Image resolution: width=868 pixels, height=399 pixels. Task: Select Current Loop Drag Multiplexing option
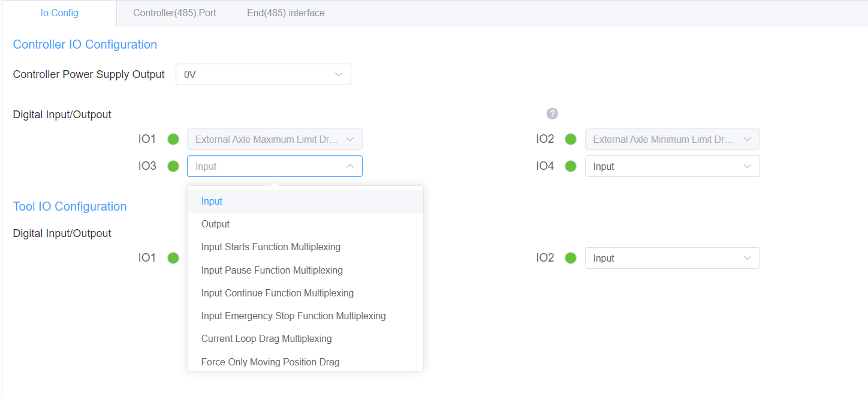(266, 338)
